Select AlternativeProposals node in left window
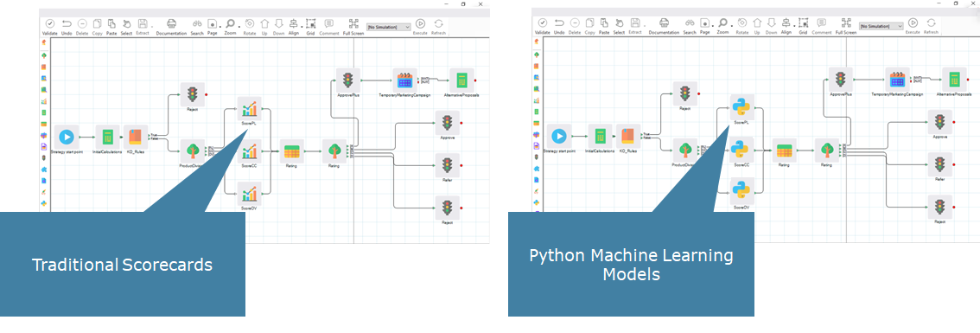980x333 pixels. tap(461, 80)
